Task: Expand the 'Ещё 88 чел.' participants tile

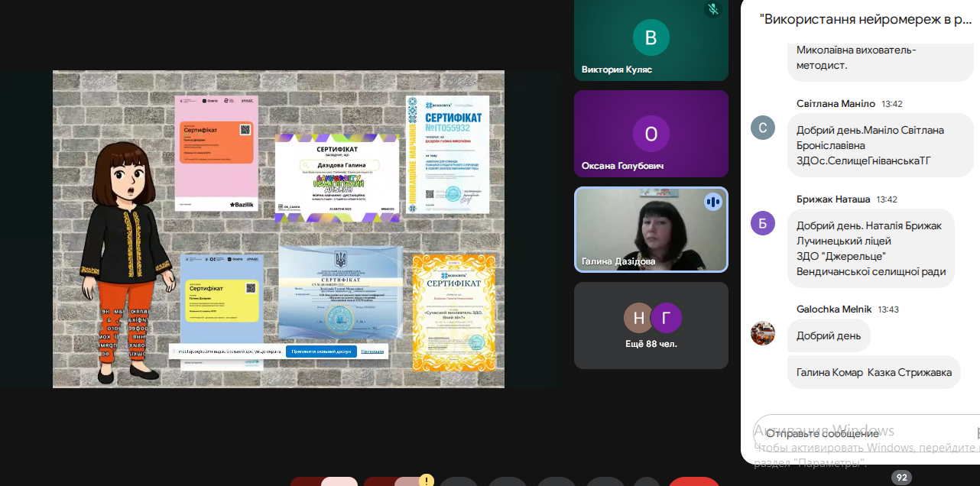Action: coord(651,326)
